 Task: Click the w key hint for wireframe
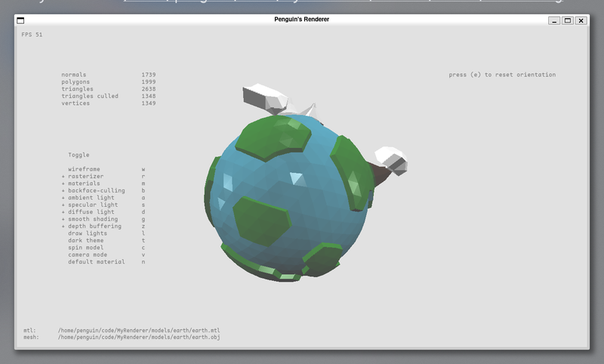pyautogui.click(x=143, y=169)
